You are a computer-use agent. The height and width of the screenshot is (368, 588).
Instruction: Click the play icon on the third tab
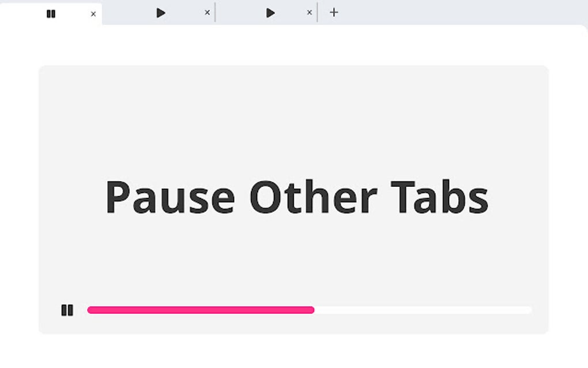tap(269, 13)
